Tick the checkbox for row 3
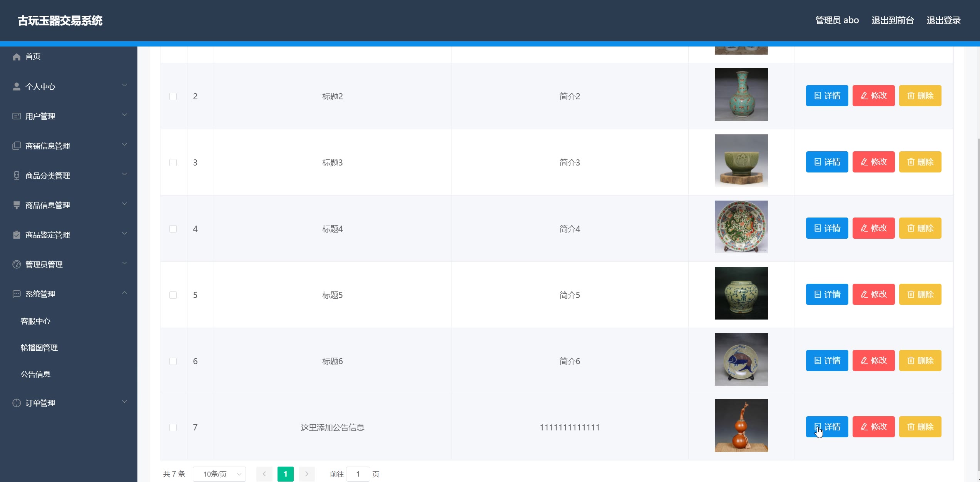This screenshot has height=482, width=980. click(x=173, y=163)
